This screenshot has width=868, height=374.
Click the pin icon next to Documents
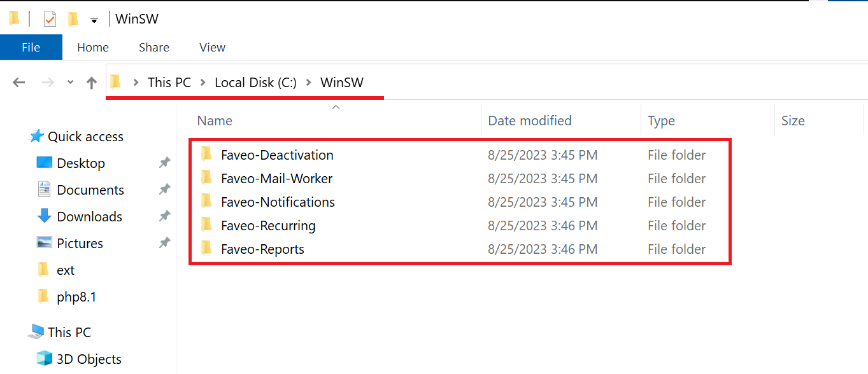(164, 190)
